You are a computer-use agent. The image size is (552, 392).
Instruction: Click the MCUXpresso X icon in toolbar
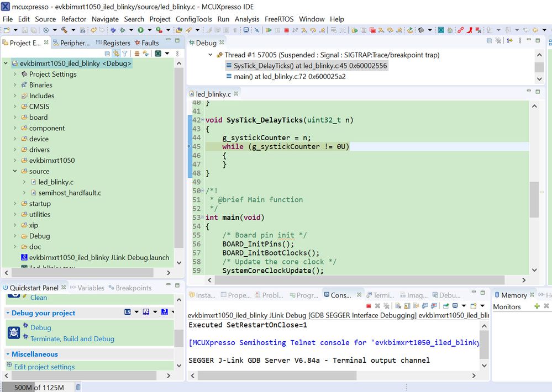(441, 30)
